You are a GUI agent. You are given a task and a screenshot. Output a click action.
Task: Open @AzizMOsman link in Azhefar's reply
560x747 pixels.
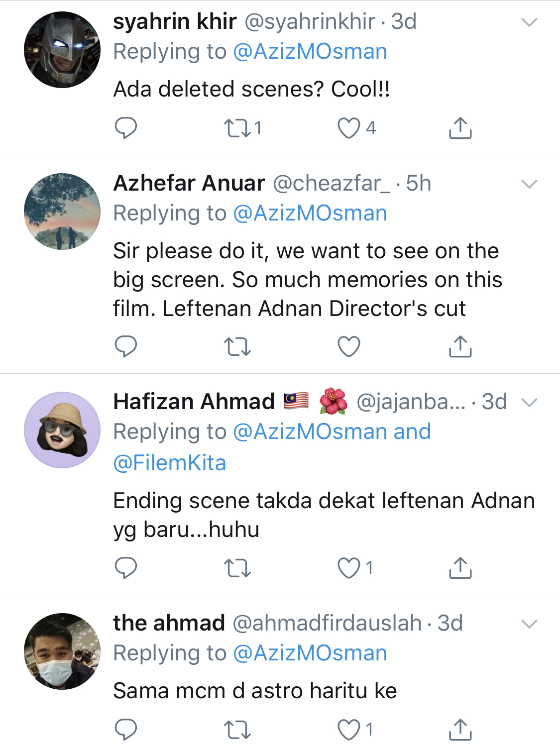[310, 213]
